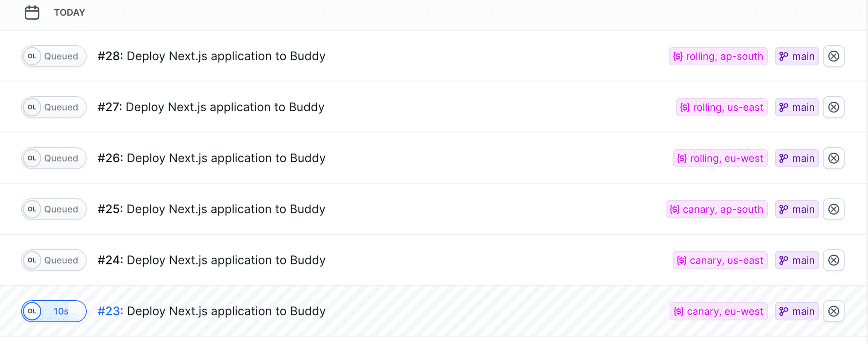The height and width of the screenshot is (344, 868).
Task: Cancel queued execution #27
Action: point(834,107)
